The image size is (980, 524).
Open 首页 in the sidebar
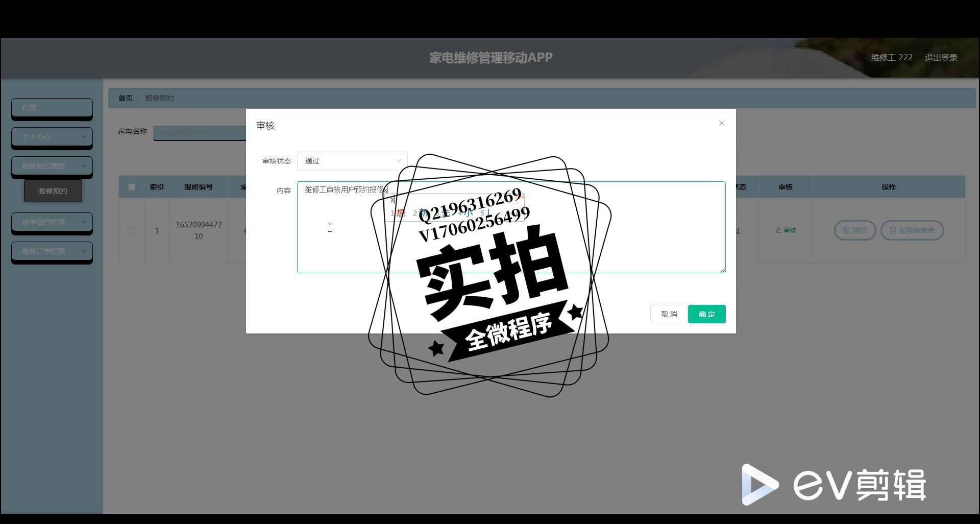(x=52, y=108)
